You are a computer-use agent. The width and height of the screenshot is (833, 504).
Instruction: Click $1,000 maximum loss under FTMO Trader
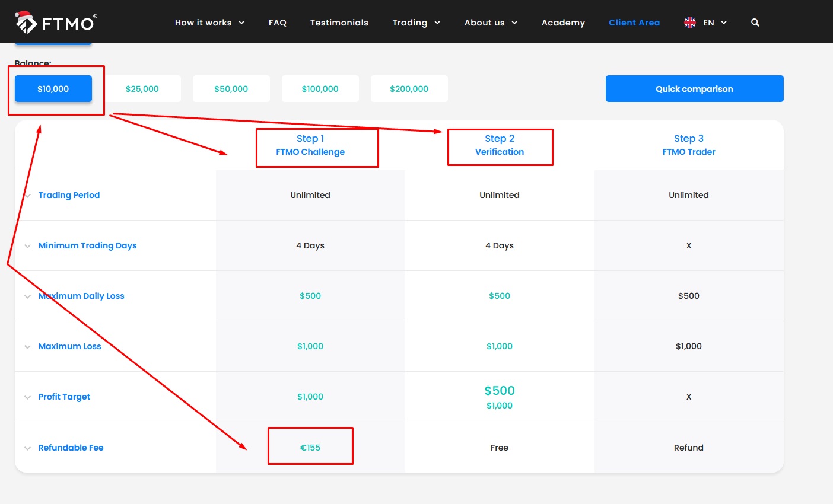(689, 346)
